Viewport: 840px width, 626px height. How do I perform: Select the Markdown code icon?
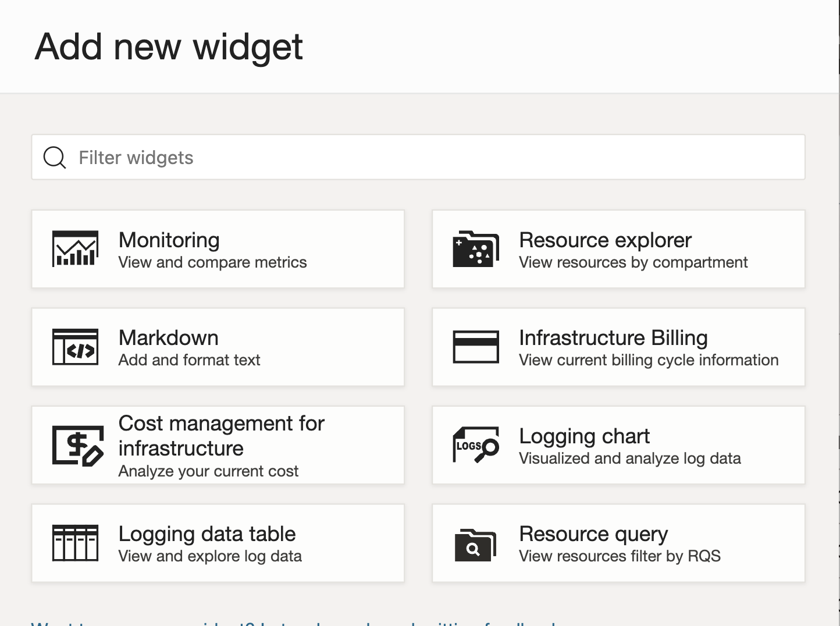(76, 347)
